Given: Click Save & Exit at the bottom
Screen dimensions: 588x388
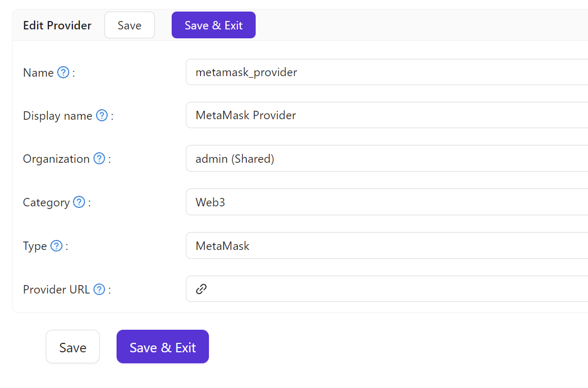Looking at the screenshot, I should [162, 347].
